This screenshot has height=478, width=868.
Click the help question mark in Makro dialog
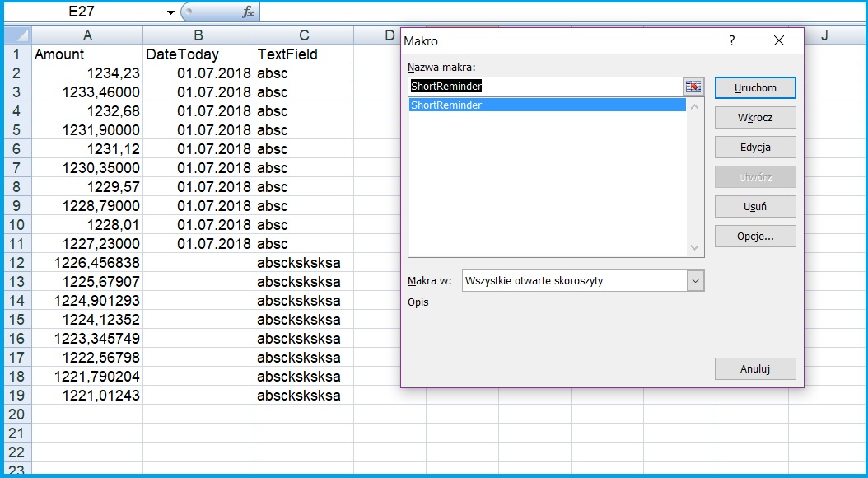[x=731, y=40]
